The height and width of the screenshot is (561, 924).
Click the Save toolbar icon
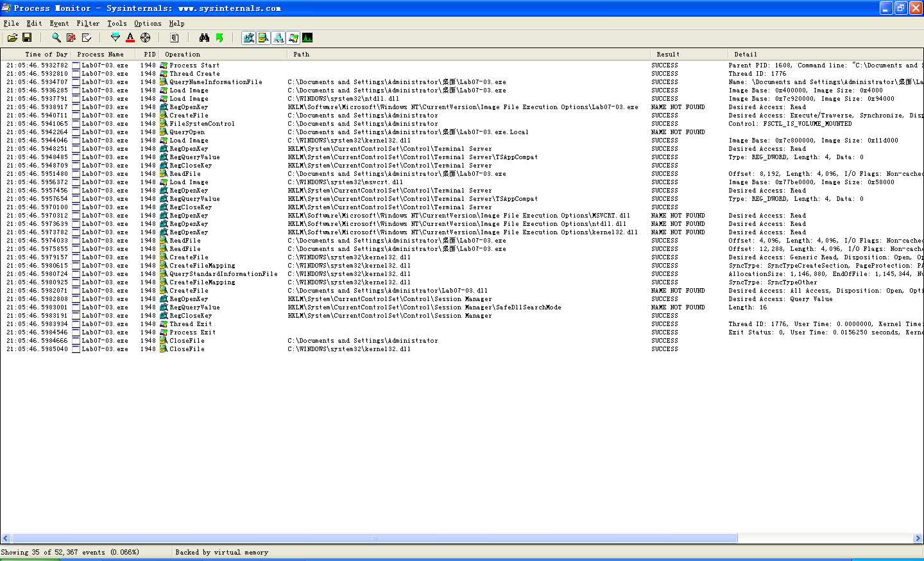click(x=27, y=38)
